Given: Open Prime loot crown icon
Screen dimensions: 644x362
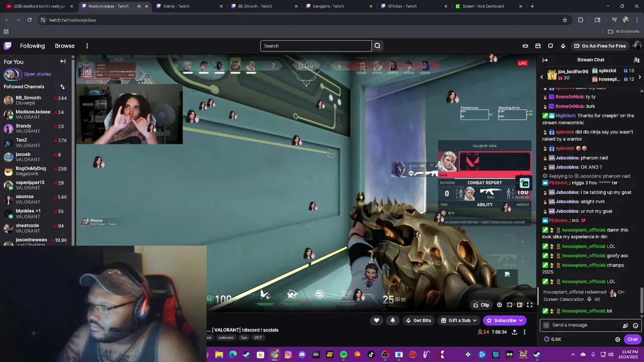Looking at the screenshot, I should coord(525,46).
